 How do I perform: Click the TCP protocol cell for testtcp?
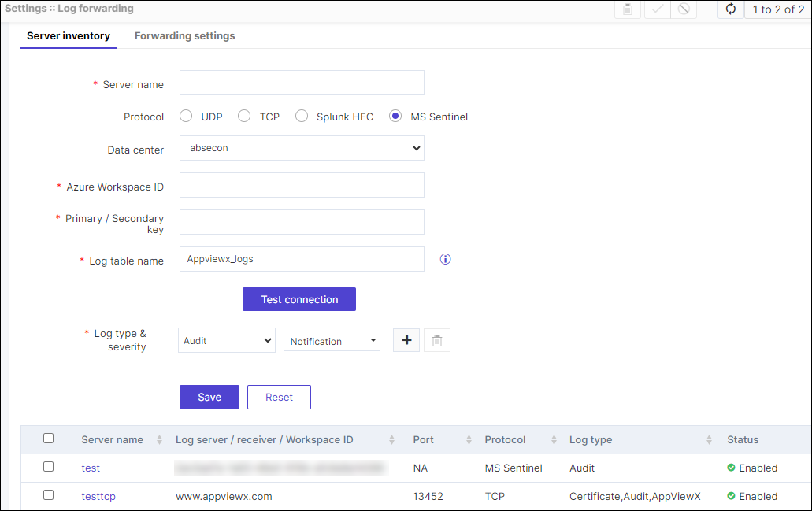tap(495, 497)
